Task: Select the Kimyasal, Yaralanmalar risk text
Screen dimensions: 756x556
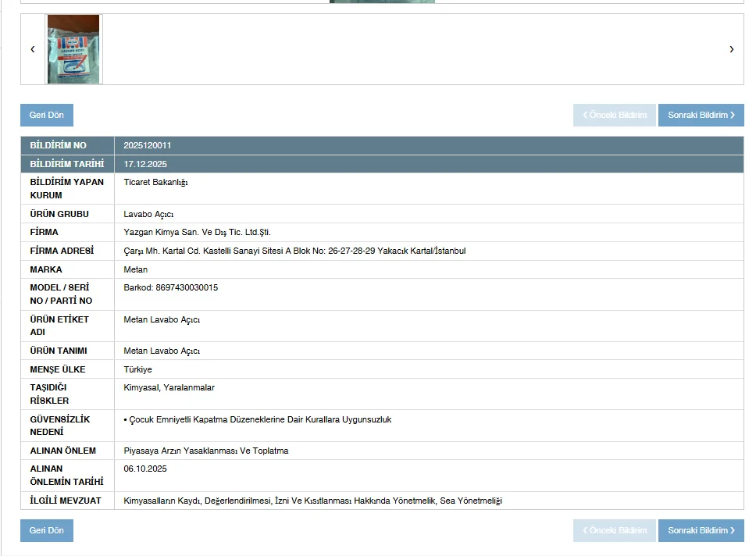Action: click(169, 388)
